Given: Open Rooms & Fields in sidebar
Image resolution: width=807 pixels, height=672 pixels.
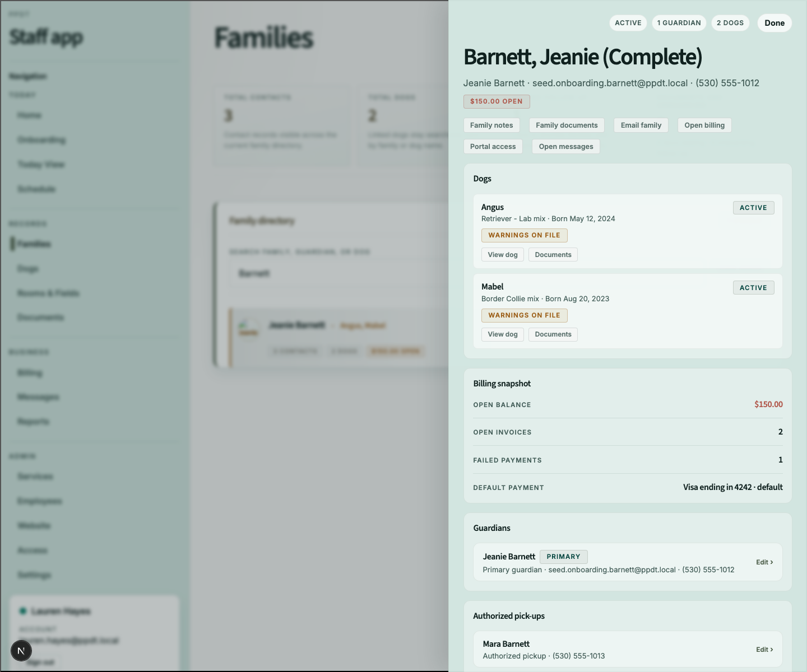Looking at the screenshot, I should (48, 293).
